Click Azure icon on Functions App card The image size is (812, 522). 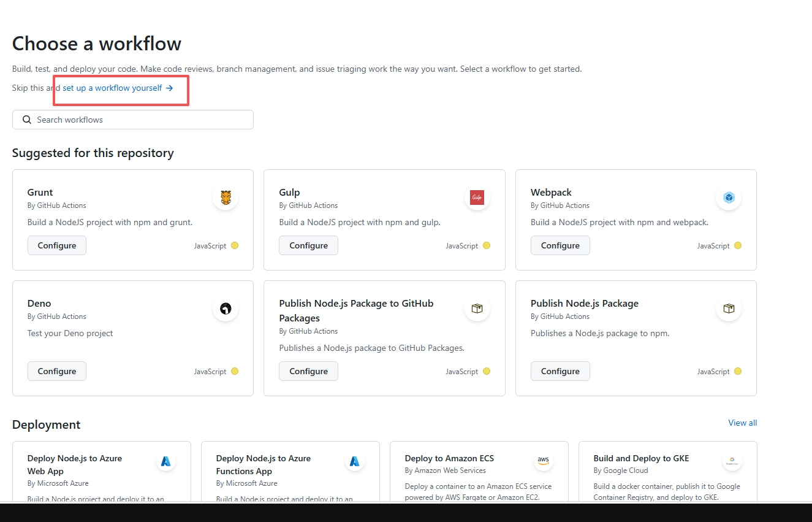[354, 461]
